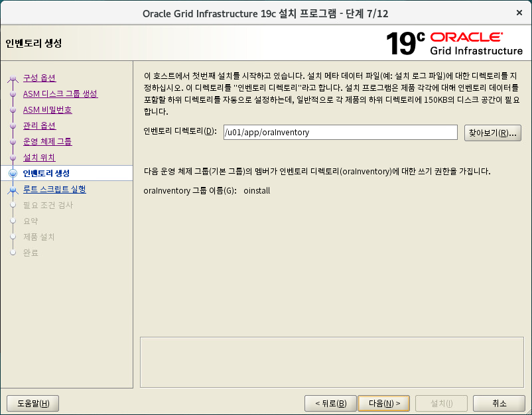Click the disabled 설치(I) button
This screenshot has width=532, height=415.
point(441,404)
